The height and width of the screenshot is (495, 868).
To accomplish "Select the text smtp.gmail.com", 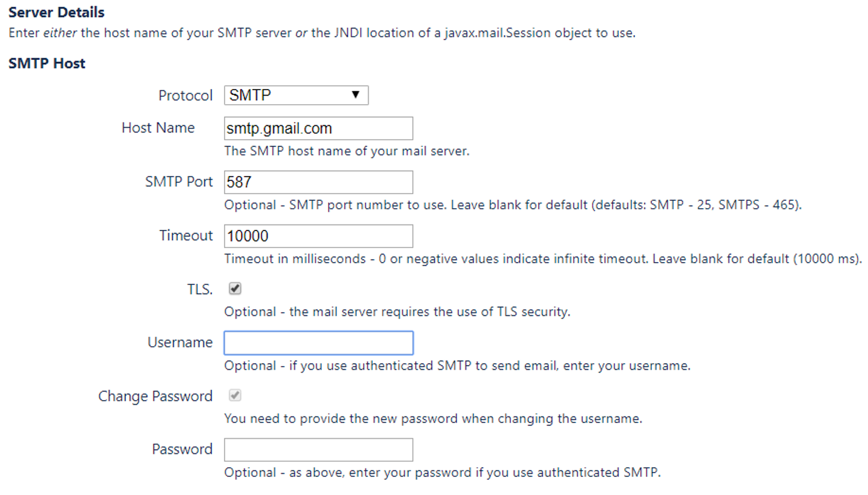I will coord(279,128).
